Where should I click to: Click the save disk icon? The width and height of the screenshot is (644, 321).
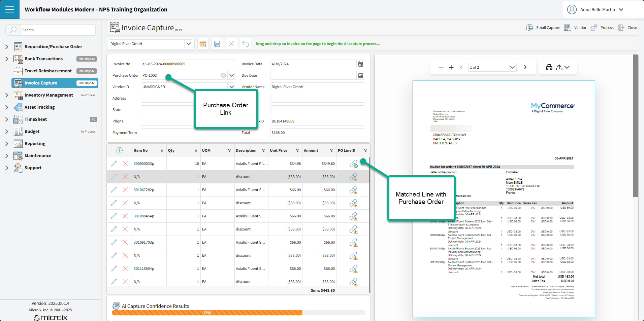click(x=217, y=44)
